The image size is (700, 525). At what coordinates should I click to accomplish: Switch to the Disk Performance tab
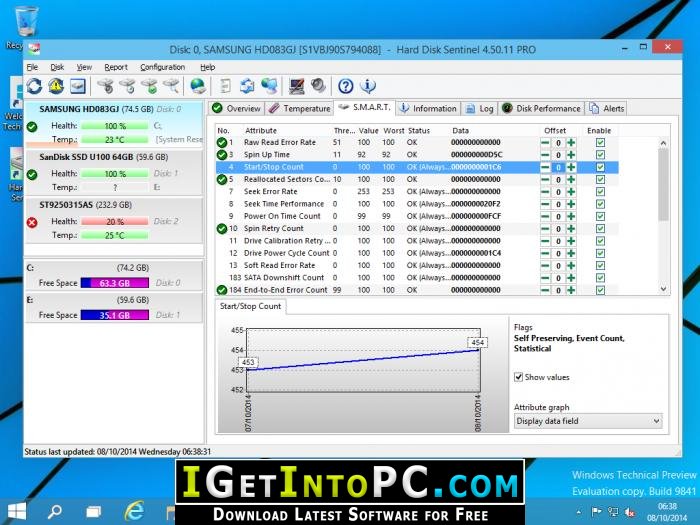click(x=542, y=108)
